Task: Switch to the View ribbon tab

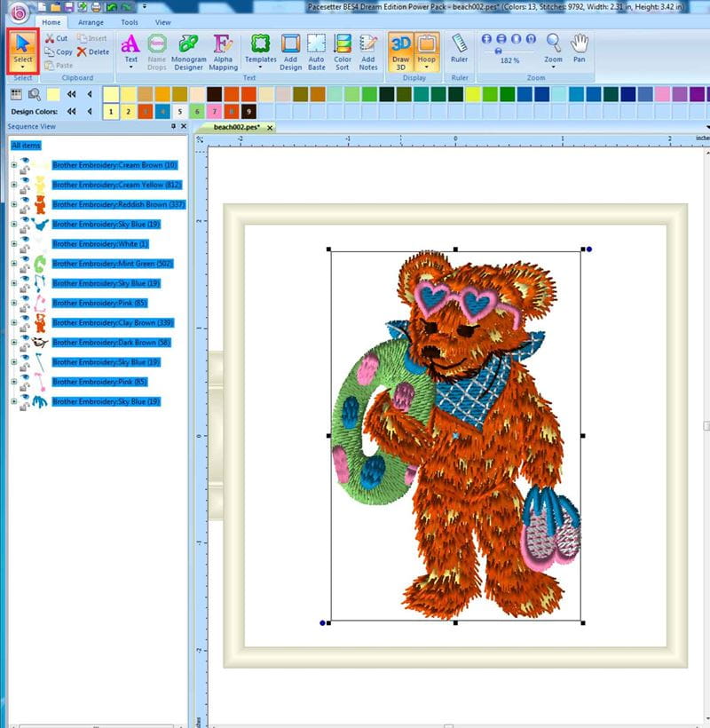Action: pyautogui.click(x=163, y=22)
